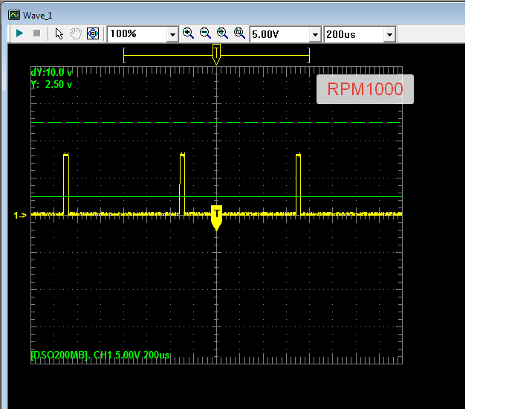The height and width of the screenshot is (409, 532).
Task: Select the arrow pointer tool
Action: point(59,33)
